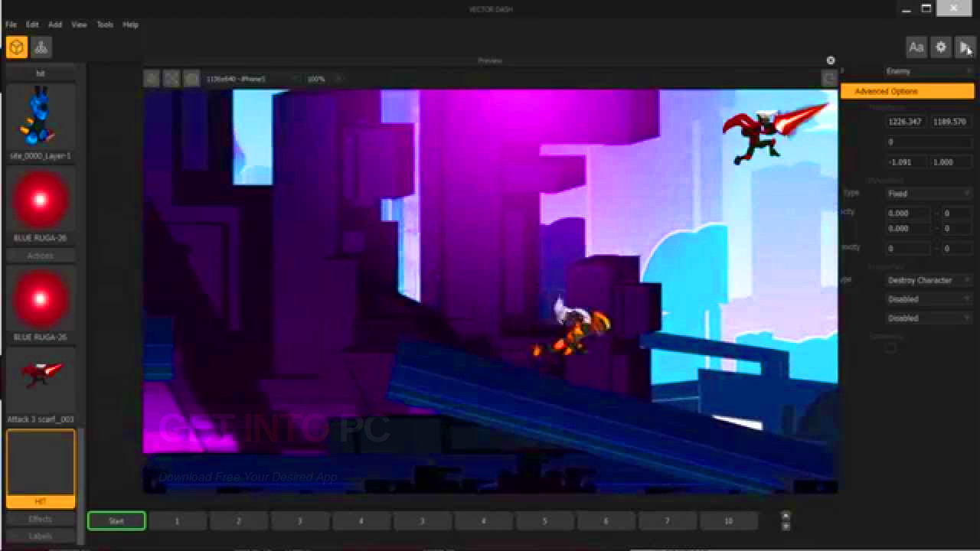Toggle the checkbox below the Disabled dropdowns
This screenshot has height=551, width=980.
[890, 348]
